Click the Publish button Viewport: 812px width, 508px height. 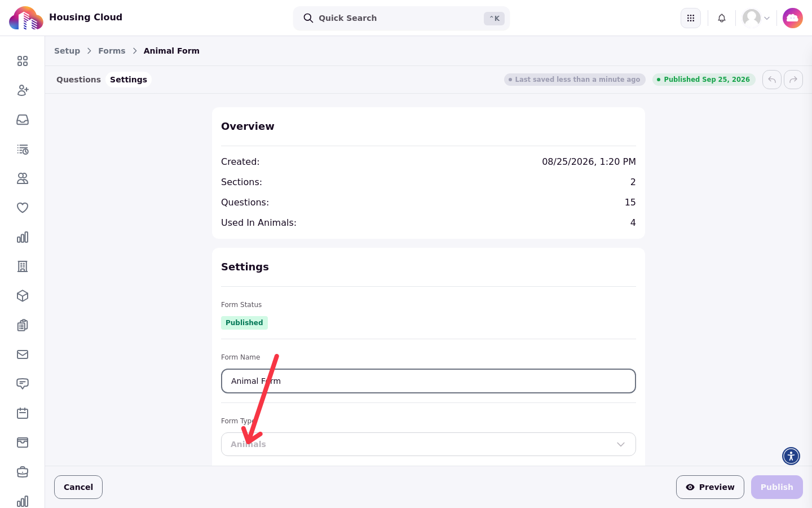777,487
